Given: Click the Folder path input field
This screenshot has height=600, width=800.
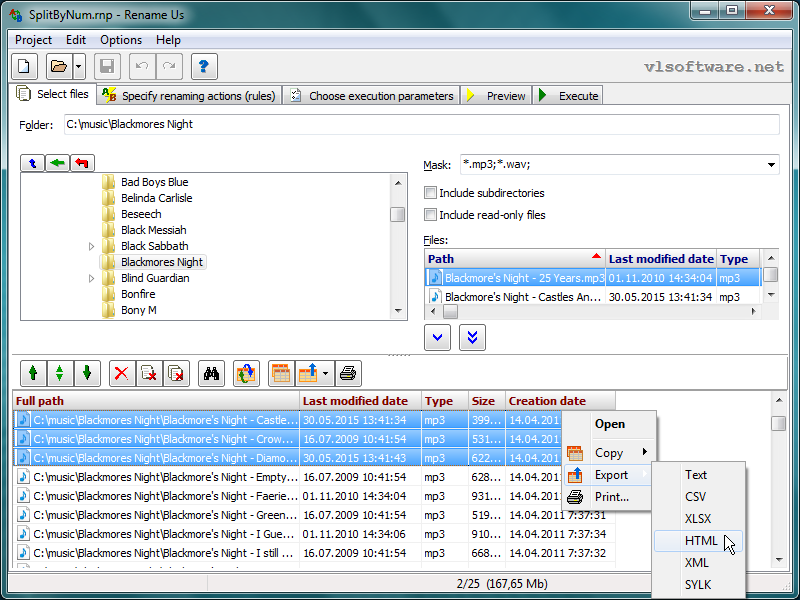Looking at the screenshot, I should (420, 124).
